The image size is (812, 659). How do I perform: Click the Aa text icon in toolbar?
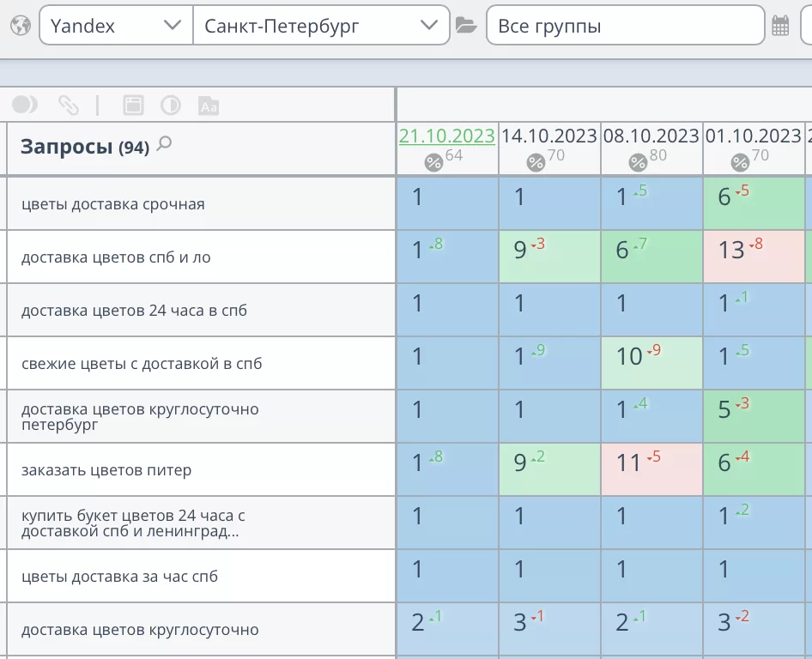(x=209, y=106)
